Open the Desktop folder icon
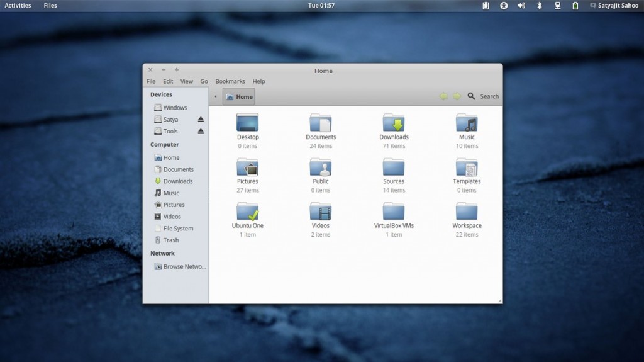 (248, 123)
